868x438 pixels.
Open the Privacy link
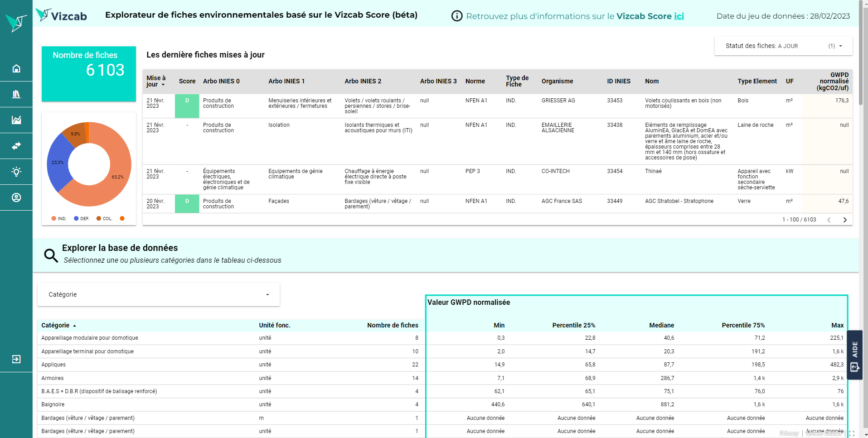[x=789, y=433]
